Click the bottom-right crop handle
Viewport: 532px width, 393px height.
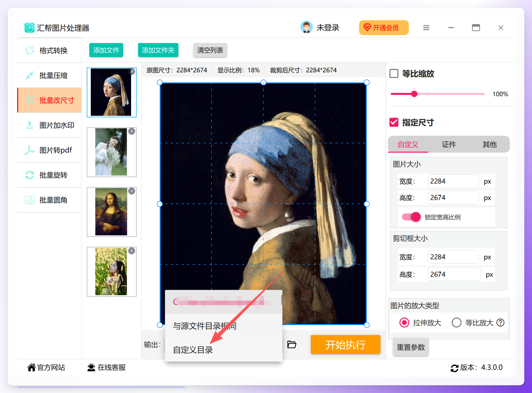pos(367,325)
